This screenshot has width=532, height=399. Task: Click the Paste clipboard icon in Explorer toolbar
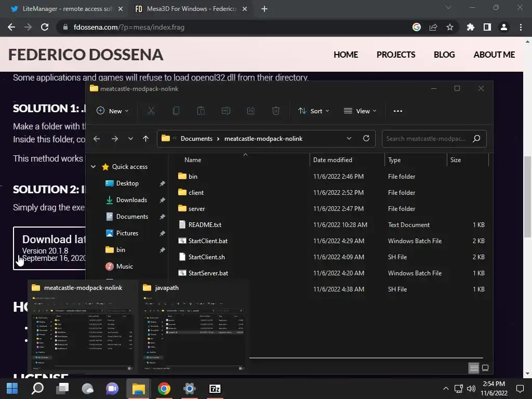(x=201, y=111)
